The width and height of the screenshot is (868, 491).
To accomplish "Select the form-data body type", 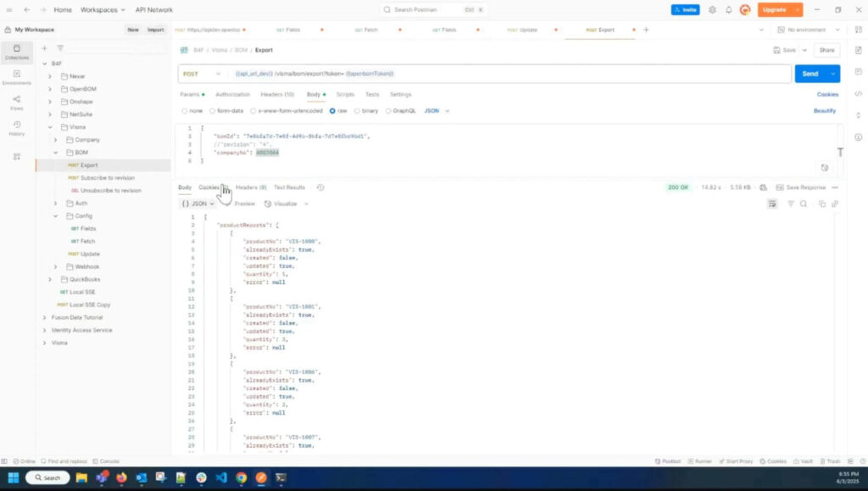I will (x=226, y=111).
